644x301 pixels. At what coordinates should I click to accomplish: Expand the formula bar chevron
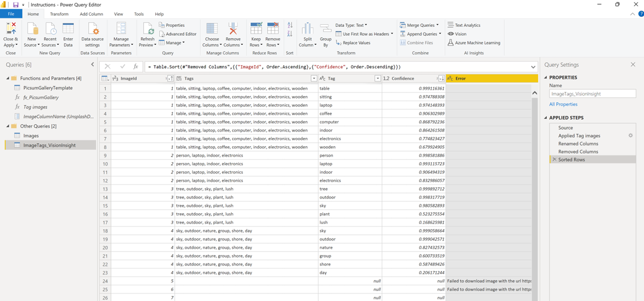tap(533, 67)
